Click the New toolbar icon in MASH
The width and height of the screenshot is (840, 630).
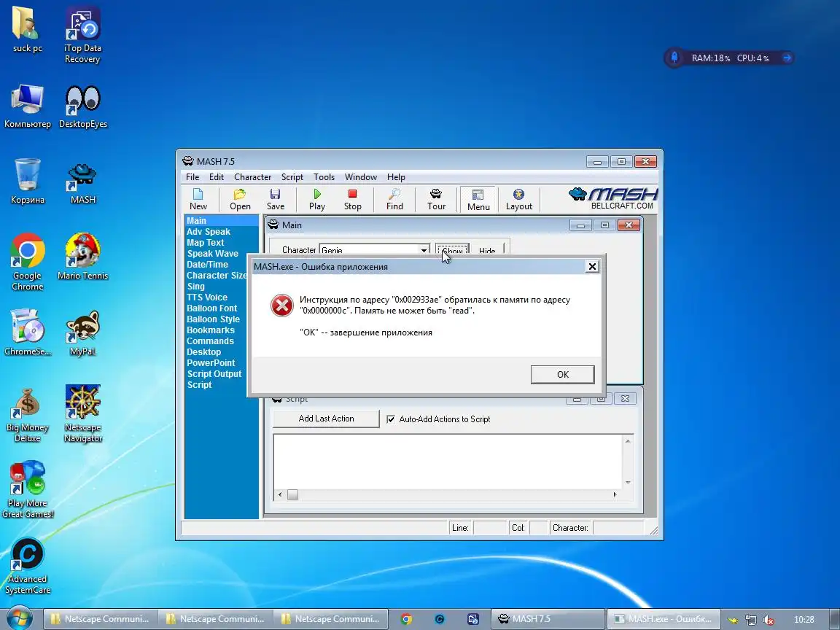(x=198, y=199)
